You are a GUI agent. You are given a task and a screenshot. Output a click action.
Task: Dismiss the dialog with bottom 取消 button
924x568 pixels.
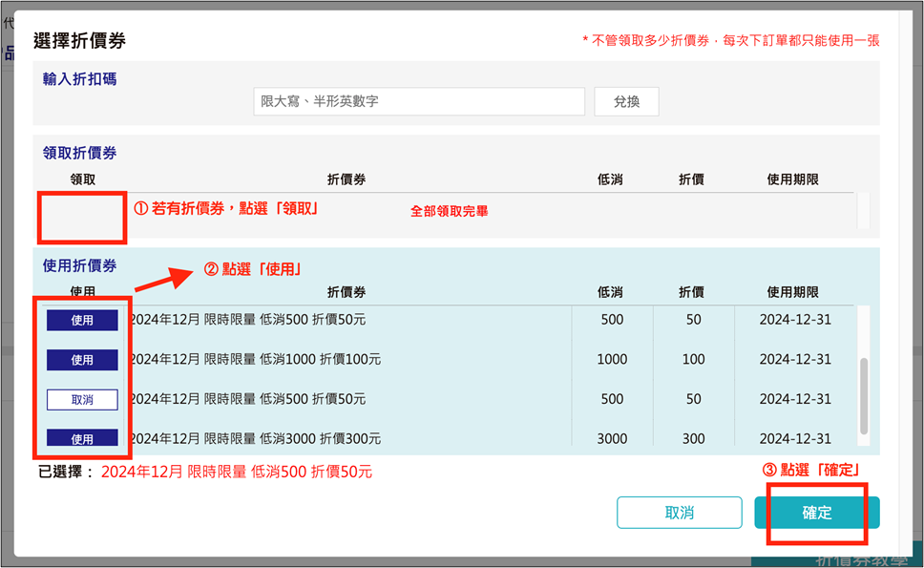[x=679, y=513]
